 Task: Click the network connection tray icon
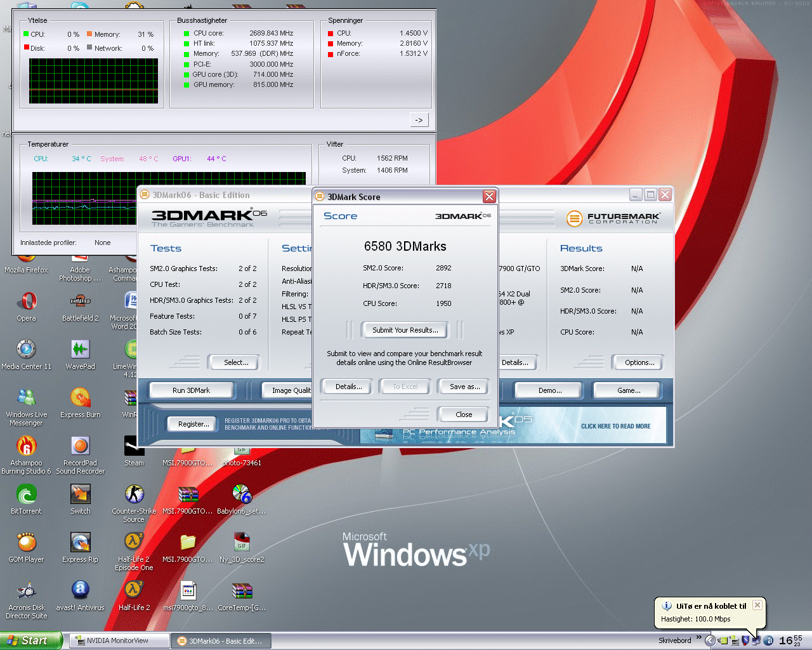coord(756,640)
